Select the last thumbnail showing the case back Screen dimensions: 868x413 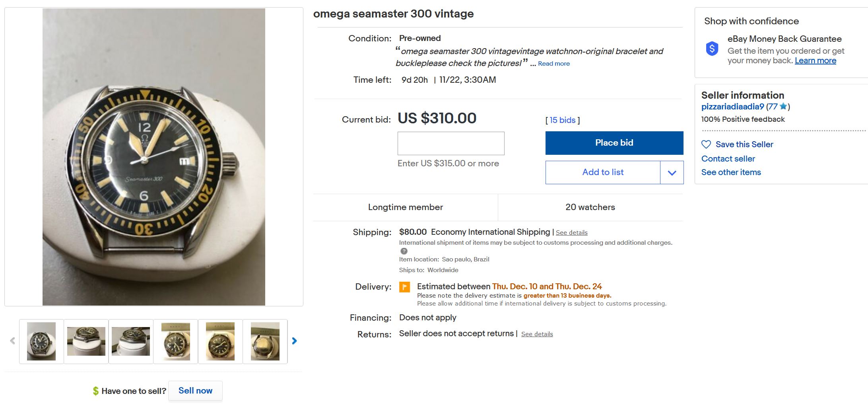(265, 341)
